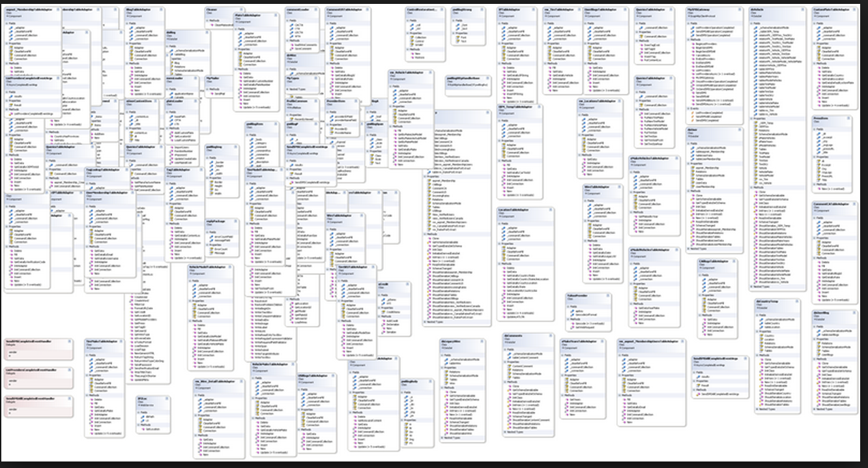The width and height of the screenshot is (868, 468).
Task: Select the nw_LocationsTableAdapter class title
Action: (597, 101)
